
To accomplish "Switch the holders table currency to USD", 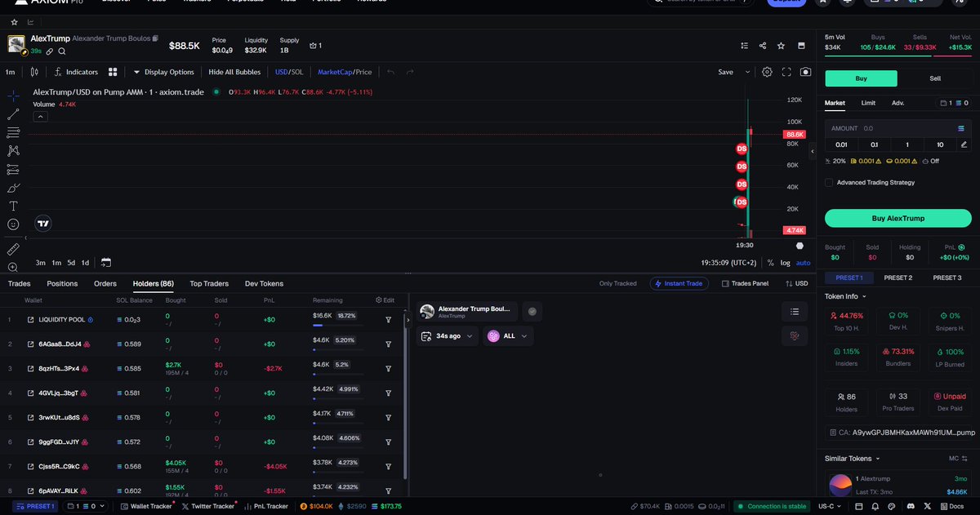I will click(796, 283).
